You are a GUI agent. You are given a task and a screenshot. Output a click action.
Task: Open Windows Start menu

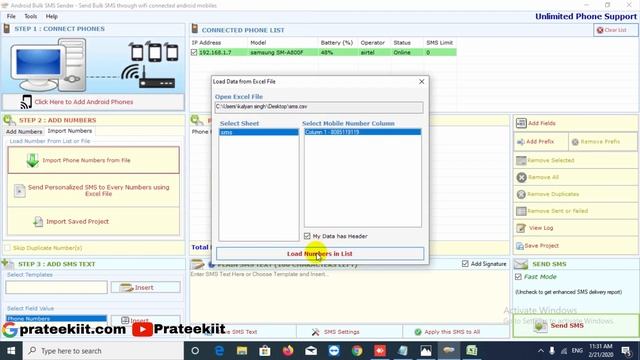pos(11,351)
